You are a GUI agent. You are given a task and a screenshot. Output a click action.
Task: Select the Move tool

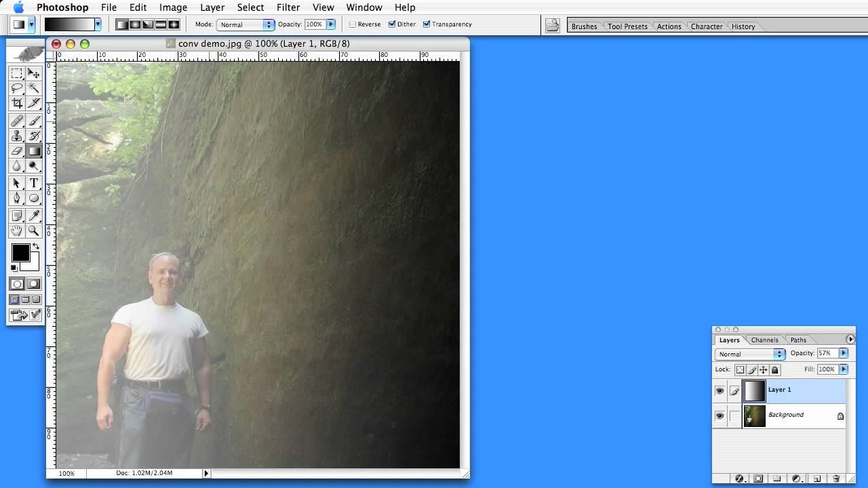(34, 73)
